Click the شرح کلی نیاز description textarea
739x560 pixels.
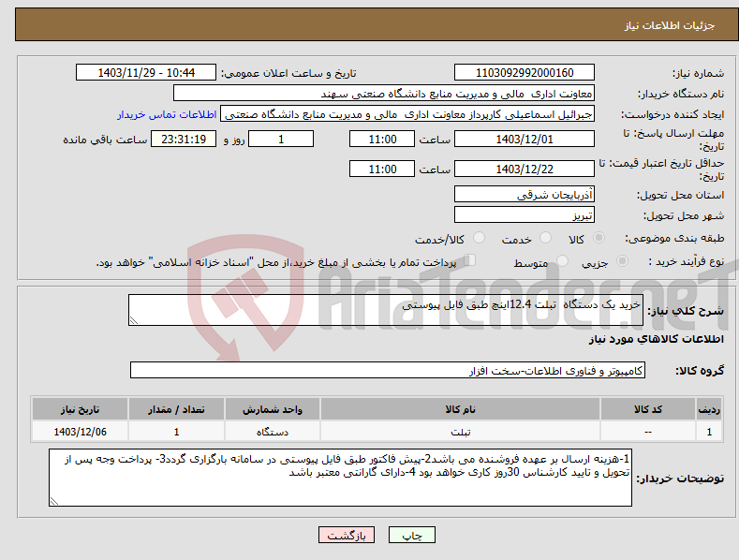(386, 310)
